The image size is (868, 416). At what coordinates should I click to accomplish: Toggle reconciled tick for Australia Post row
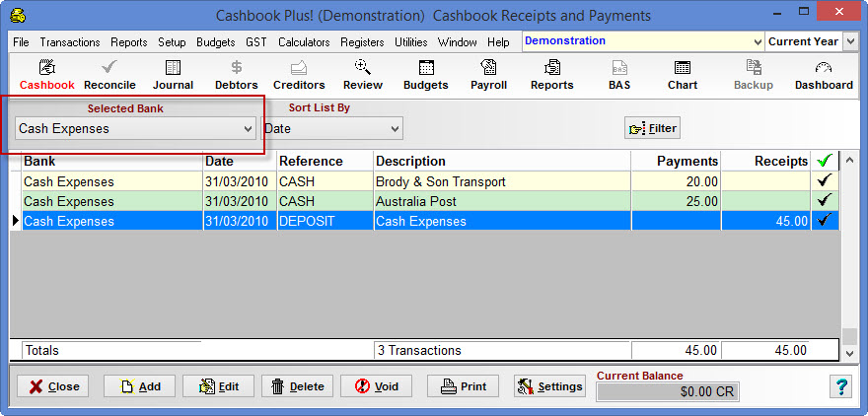[825, 201]
